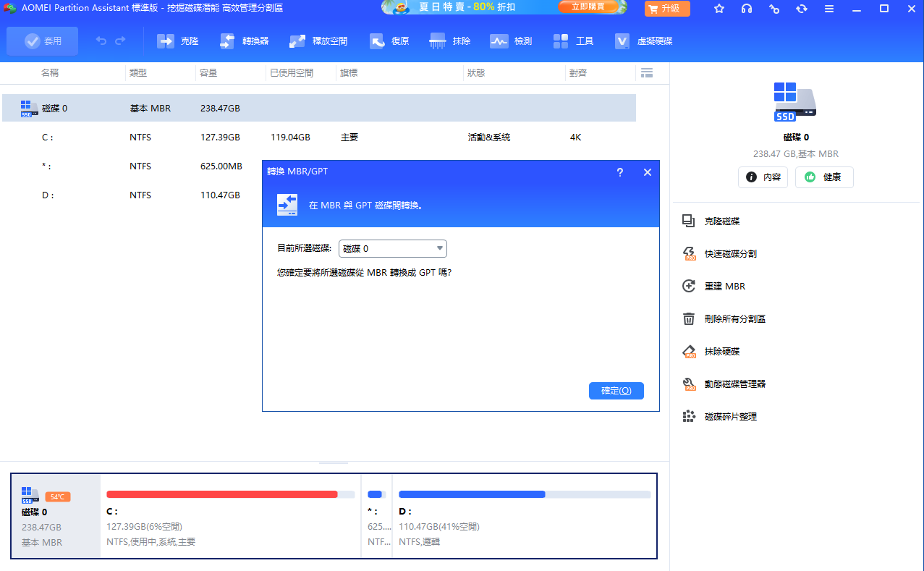Click the 升級 (Upgrade) button
The height and width of the screenshot is (571, 924).
coord(667,9)
